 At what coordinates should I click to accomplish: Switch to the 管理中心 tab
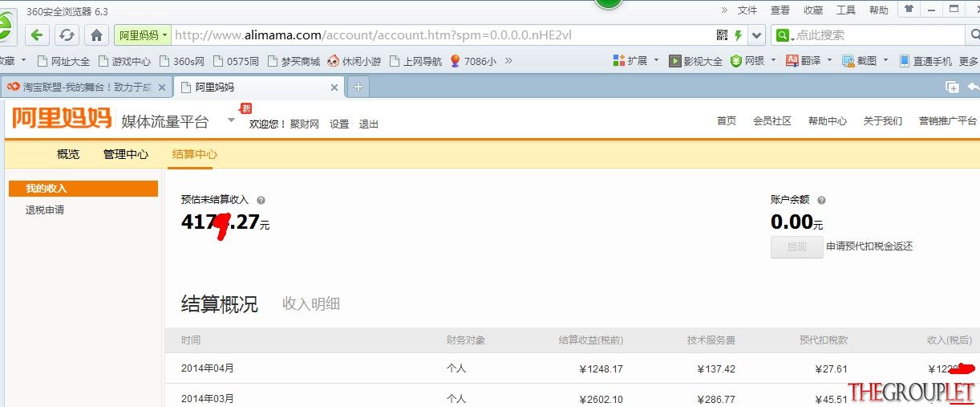tap(126, 154)
